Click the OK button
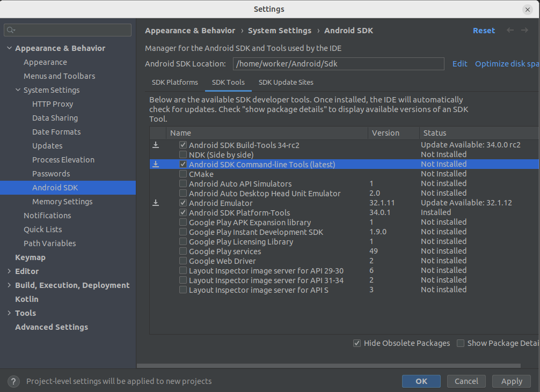This screenshot has width=540, height=392. (421, 381)
